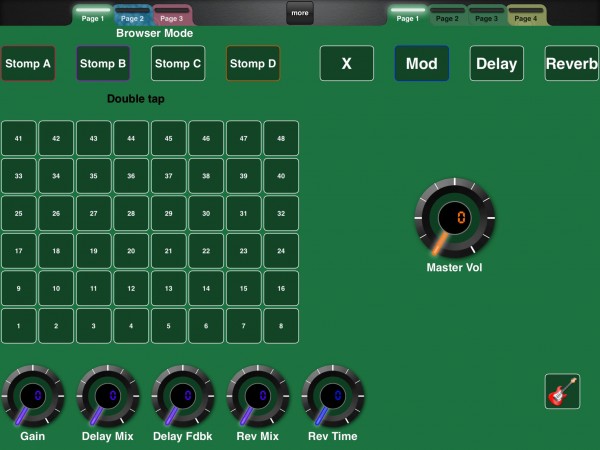
Task: Select browser slot 30
Action: click(x=206, y=214)
